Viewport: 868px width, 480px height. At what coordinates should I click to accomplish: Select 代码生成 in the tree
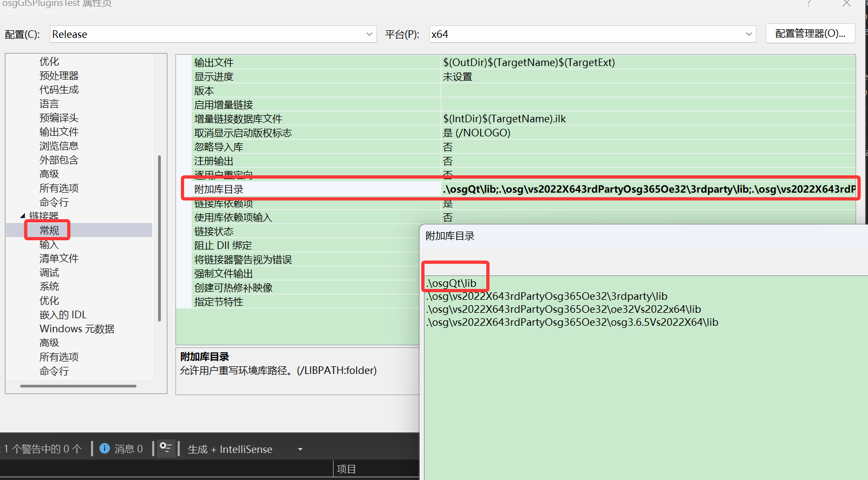[59, 89]
